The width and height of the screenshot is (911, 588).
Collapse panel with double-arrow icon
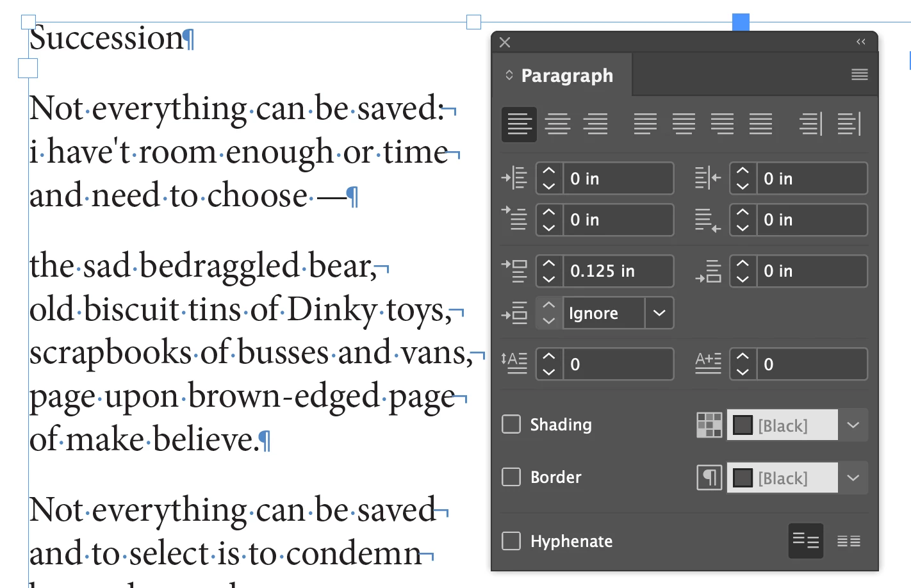861,42
